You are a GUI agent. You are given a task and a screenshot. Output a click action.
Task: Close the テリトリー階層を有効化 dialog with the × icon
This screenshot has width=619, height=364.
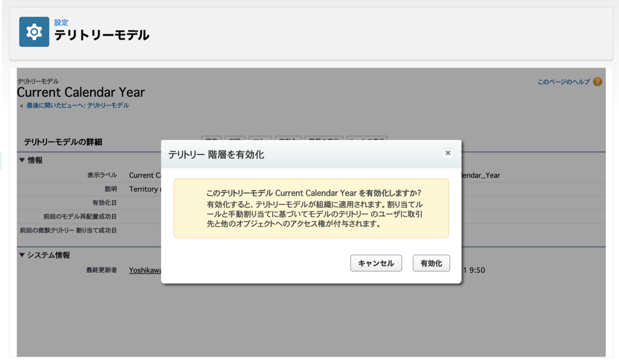click(448, 153)
